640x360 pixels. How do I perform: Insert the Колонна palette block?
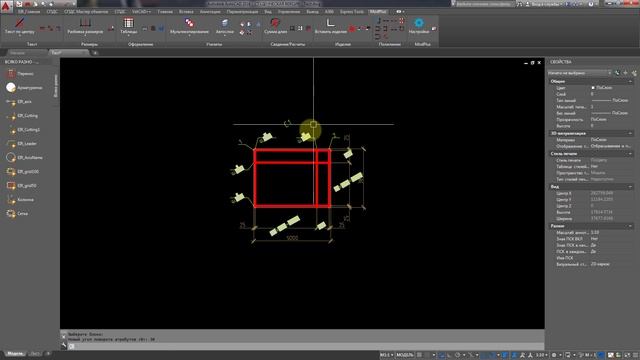click(20, 200)
